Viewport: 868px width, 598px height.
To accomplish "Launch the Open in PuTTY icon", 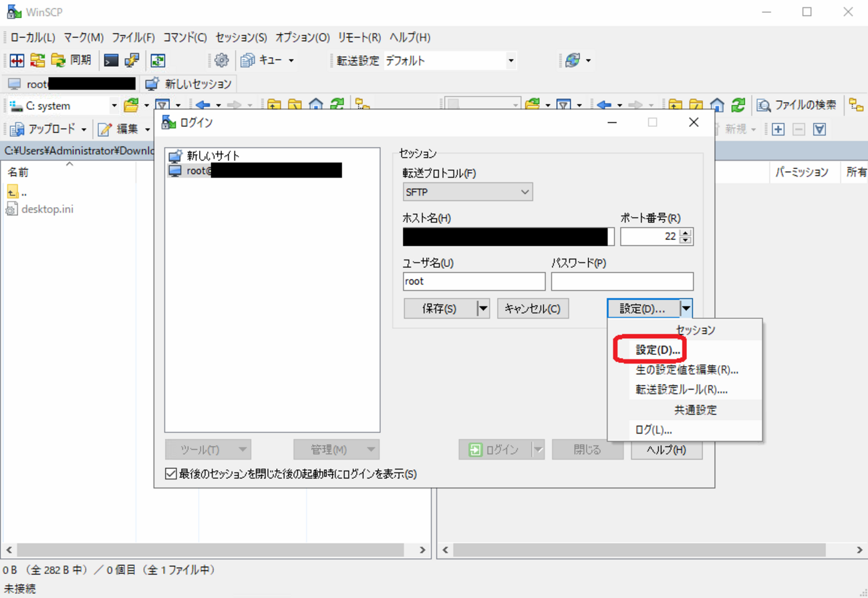I will click(x=132, y=61).
